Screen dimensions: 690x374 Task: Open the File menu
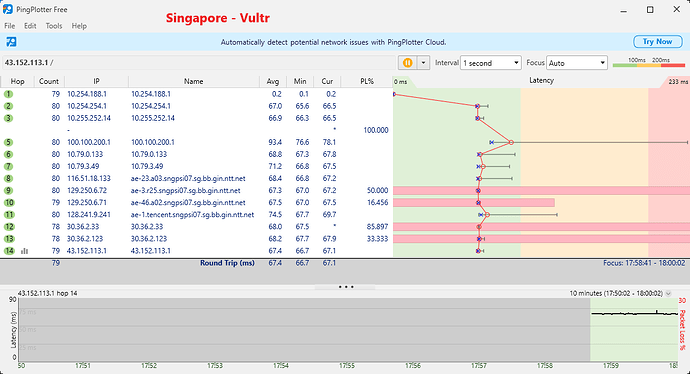point(10,26)
